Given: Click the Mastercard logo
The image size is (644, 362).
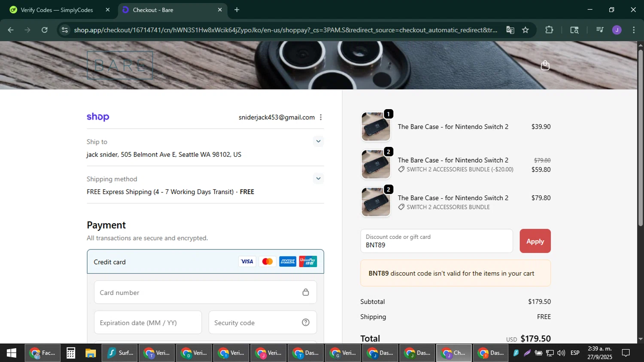Looking at the screenshot, I should (267, 262).
